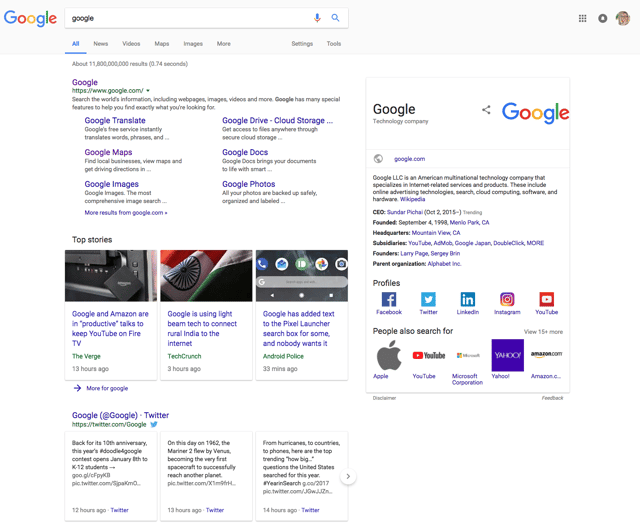This screenshot has height=531, width=640.
Task: Expand MORE subsidiaries link
Action: click(535, 243)
